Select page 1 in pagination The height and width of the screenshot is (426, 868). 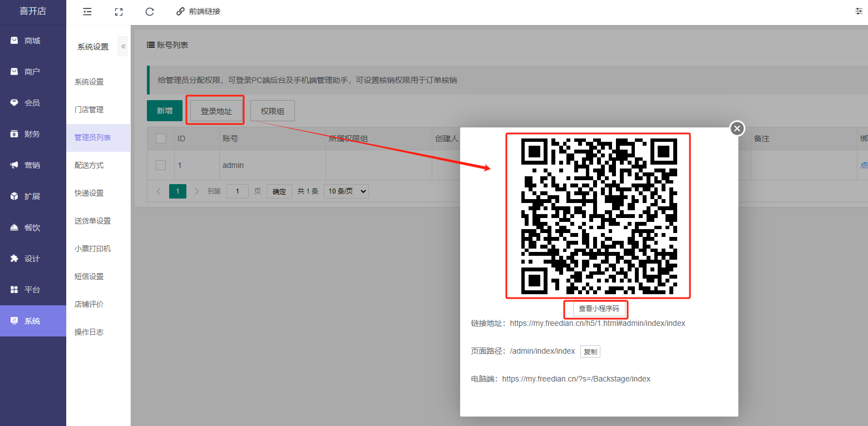(x=177, y=191)
